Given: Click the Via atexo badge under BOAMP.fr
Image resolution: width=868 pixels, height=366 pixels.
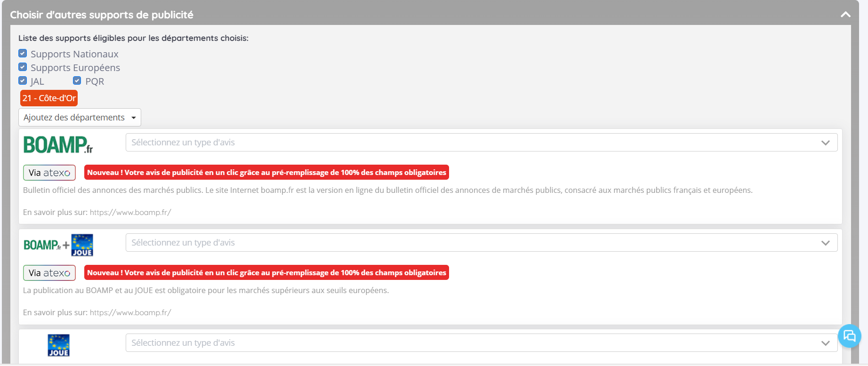Looking at the screenshot, I should [49, 173].
